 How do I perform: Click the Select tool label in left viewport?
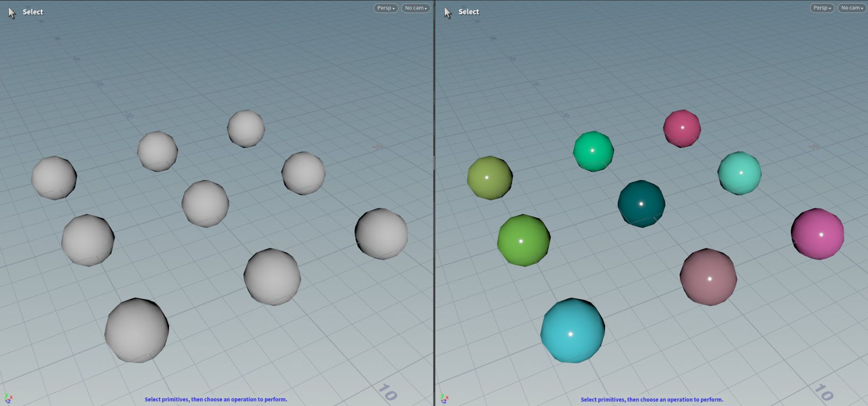pyautogui.click(x=33, y=12)
